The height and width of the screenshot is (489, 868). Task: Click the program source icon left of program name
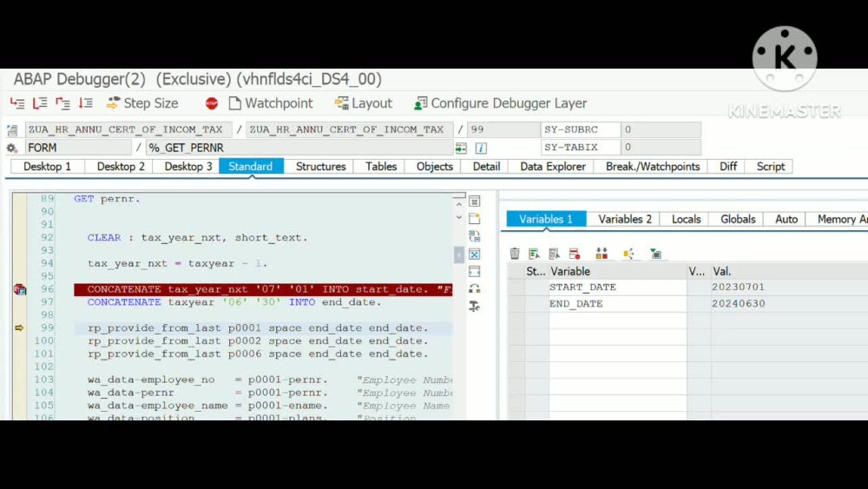pyautogui.click(x=11, y=130)
